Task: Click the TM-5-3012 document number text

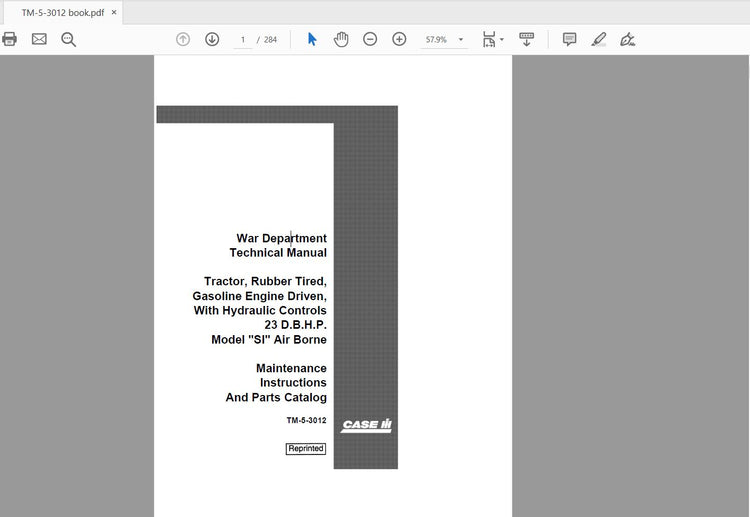Action: point(306,420)
